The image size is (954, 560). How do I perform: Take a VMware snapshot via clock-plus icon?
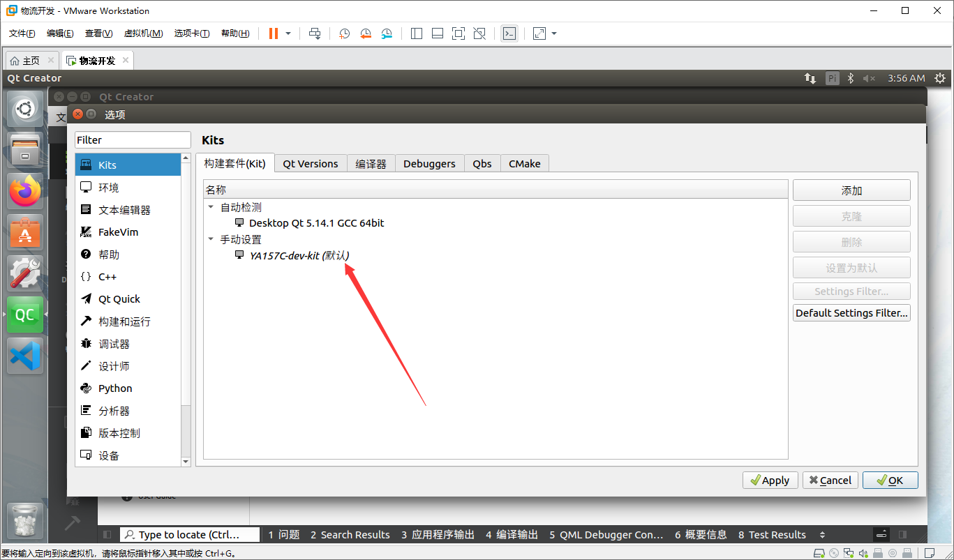tap(345, 33)
